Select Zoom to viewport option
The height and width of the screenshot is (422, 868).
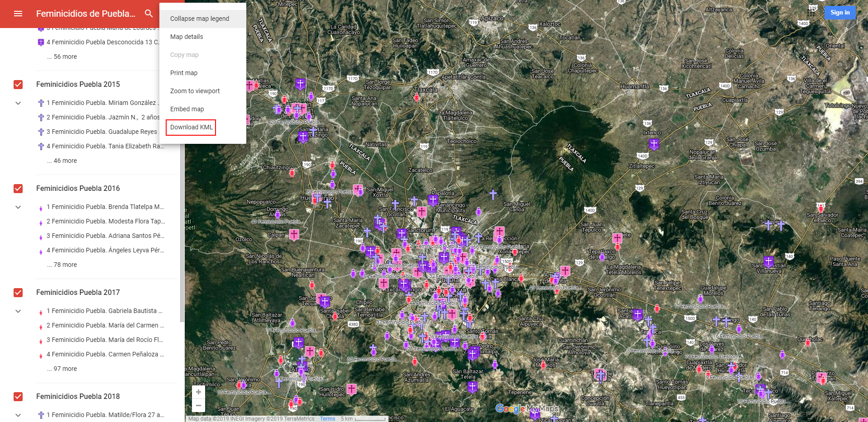[x=203, y=91]
